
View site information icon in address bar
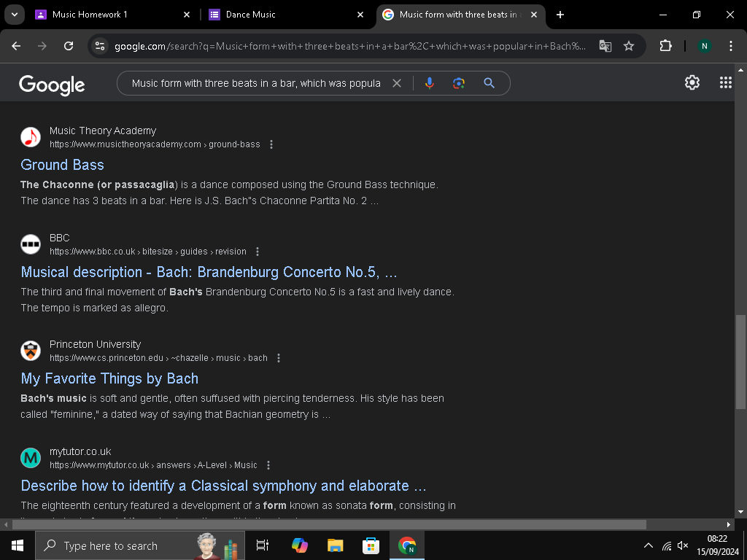click(x=100, y=46)
